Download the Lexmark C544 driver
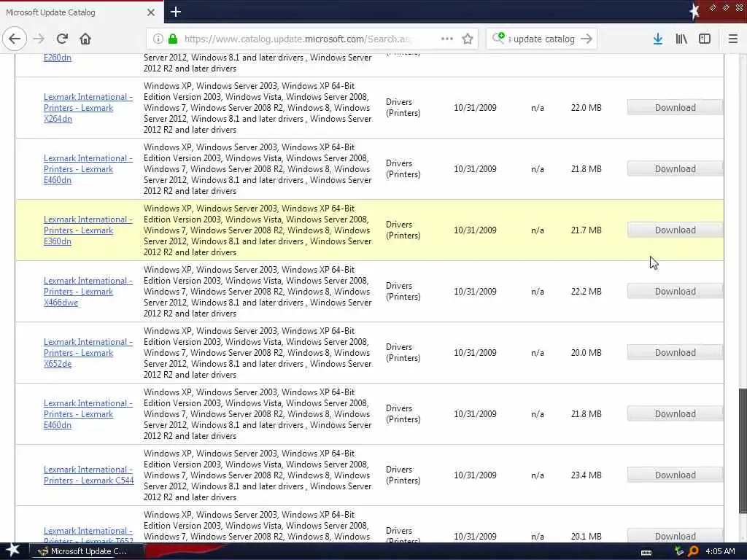 (675, 475)
